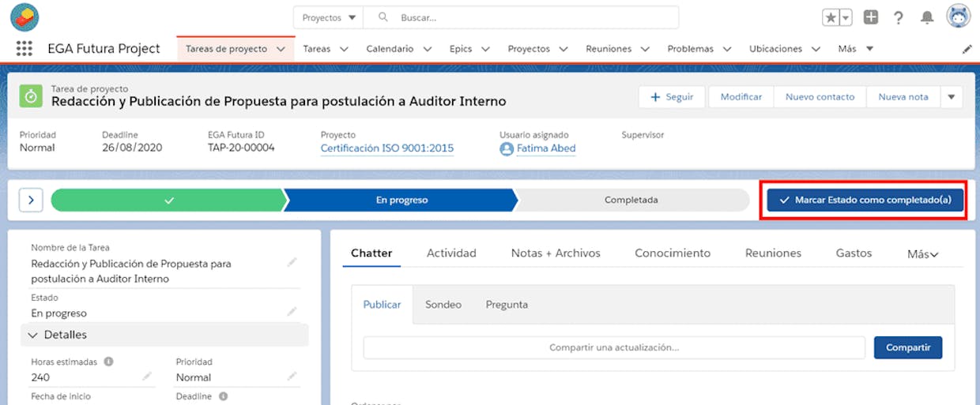Click the search magnifier icon
This screenshot has height=405, width=980.
383,17
